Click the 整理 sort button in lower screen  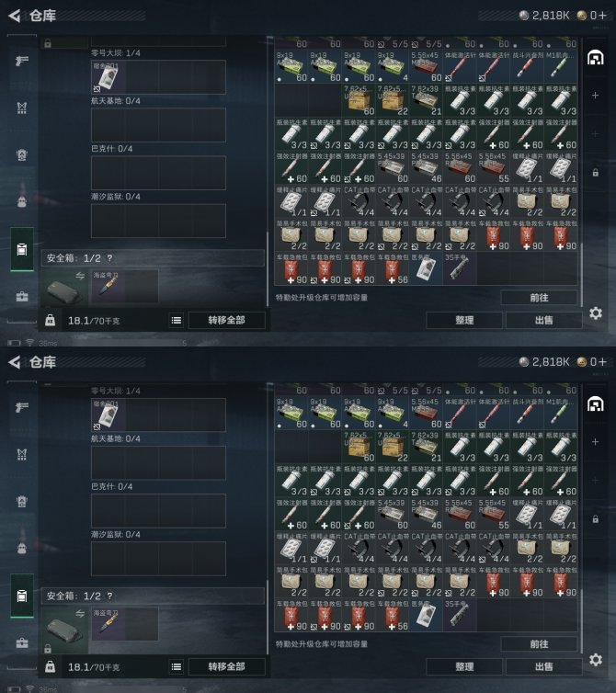click(x=464, y=666)
